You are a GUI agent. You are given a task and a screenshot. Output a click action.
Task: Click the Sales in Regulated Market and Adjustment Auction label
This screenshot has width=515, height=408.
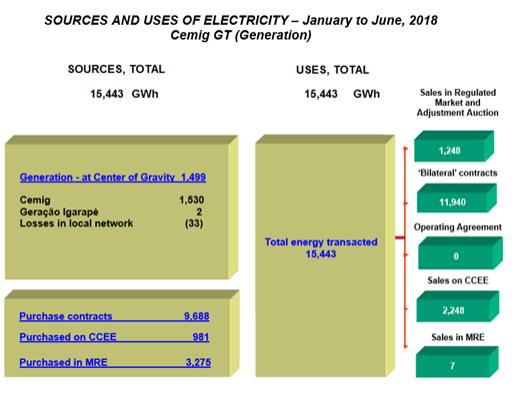tap(458, 103)
